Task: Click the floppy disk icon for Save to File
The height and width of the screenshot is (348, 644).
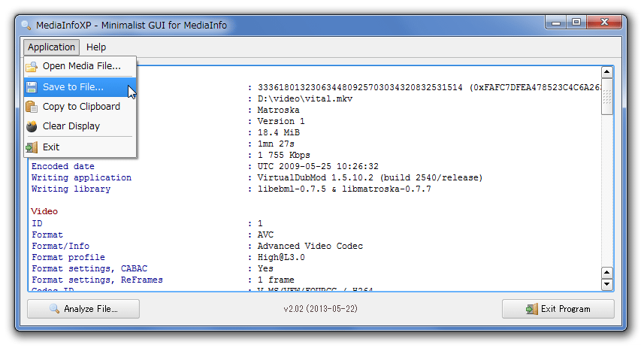Action: [x=32, y=87]
